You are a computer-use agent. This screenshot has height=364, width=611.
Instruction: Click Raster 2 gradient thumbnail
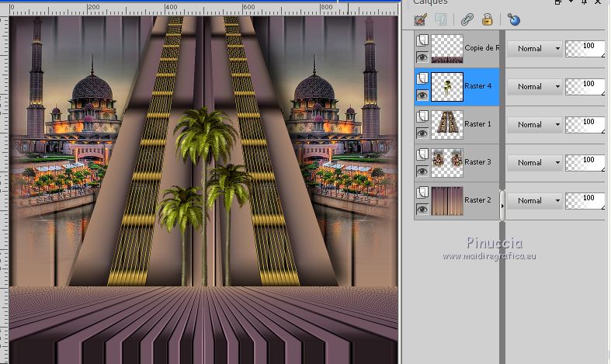(x=447, y=201)
